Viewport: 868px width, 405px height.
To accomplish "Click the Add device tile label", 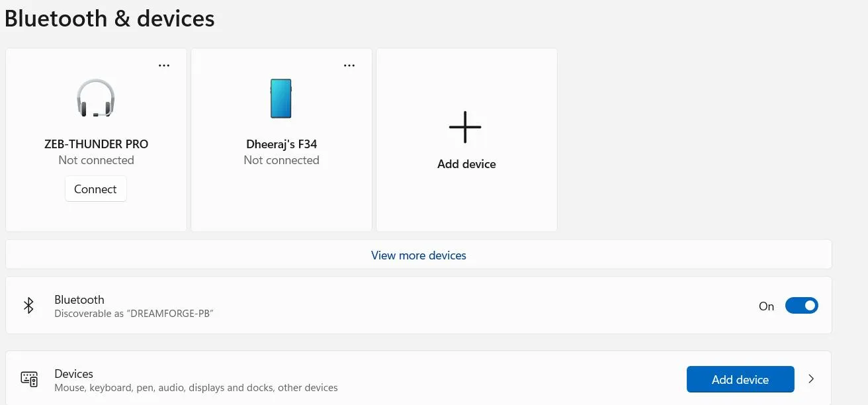I will tap(466, 164).
